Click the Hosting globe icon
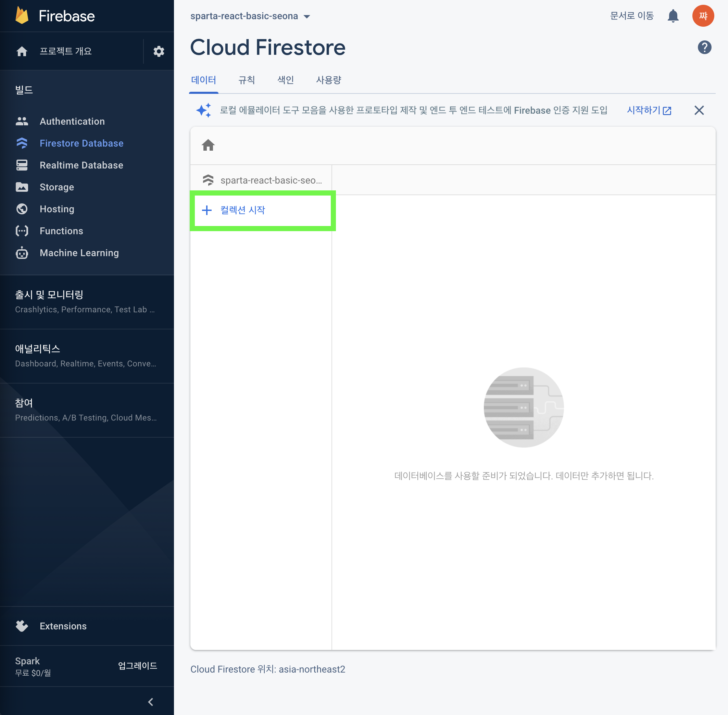 (x=22, y=209)
